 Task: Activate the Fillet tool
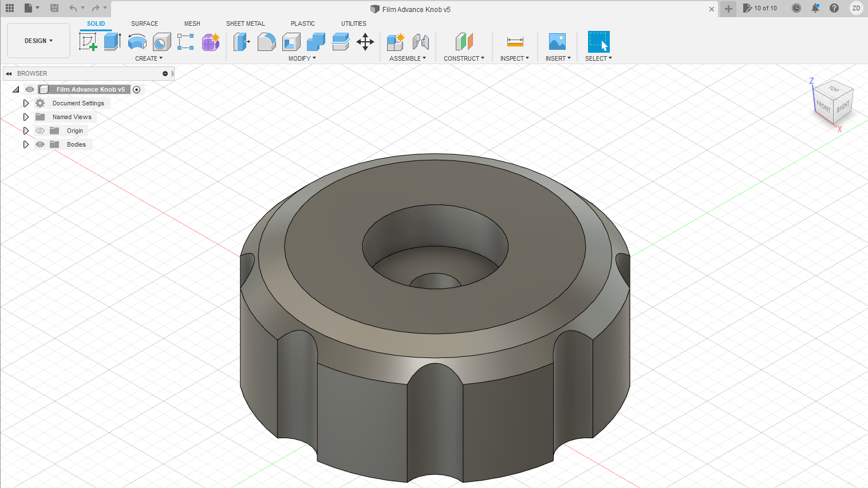click(267, 41)
